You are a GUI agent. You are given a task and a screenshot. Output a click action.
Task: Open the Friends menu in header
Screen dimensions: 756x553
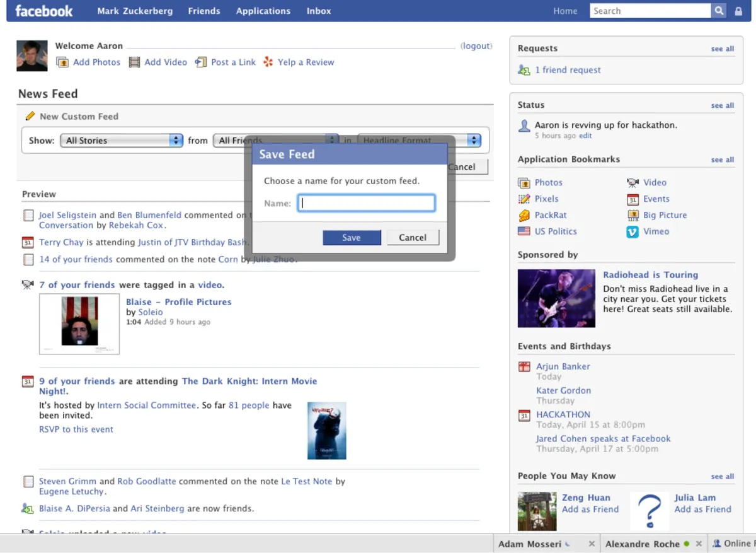[x=204, y=11]
